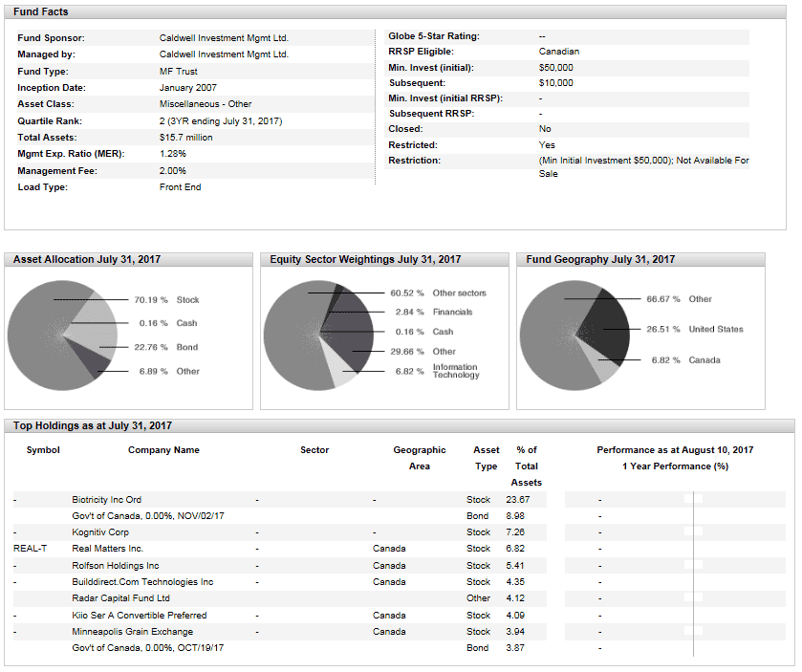This screenshot has height=672, width=802.
Task: Select the Load Type value Front End
Action: point(180,186)
